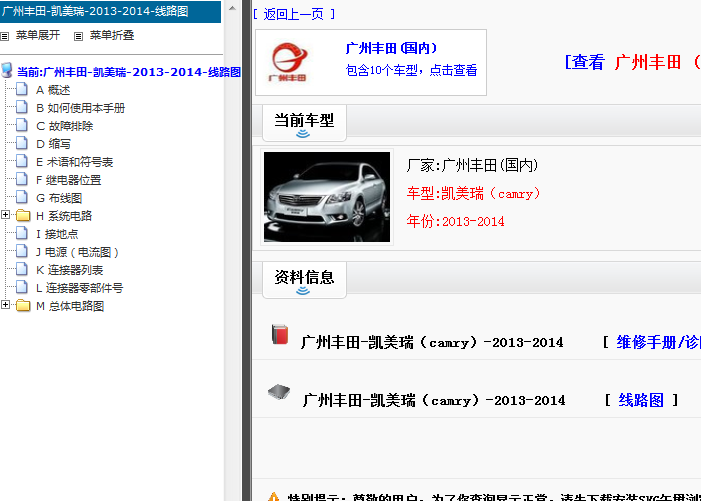This screenshot has height=501, width=701.
Task: Click the gray chip icon for 线路图
Action: point(279,392)
